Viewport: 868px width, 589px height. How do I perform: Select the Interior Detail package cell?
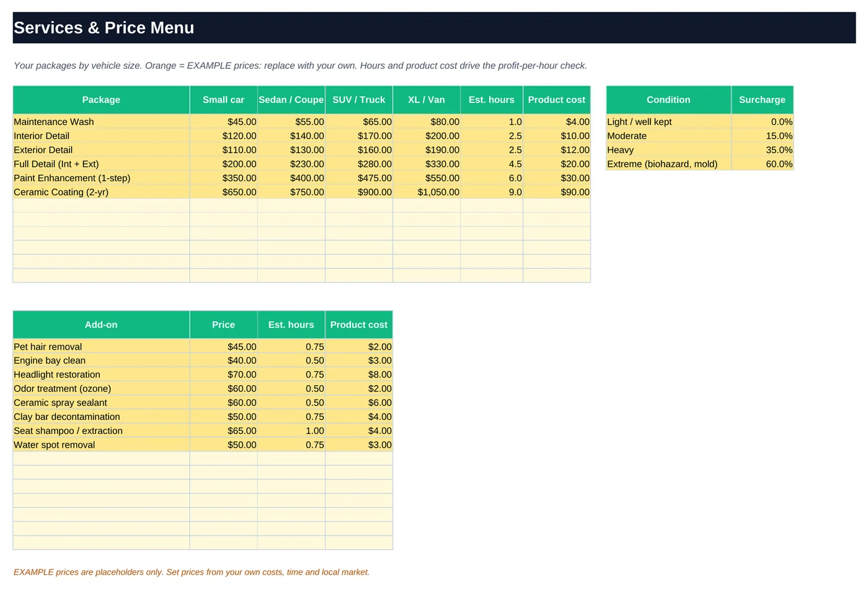[101, 136]
